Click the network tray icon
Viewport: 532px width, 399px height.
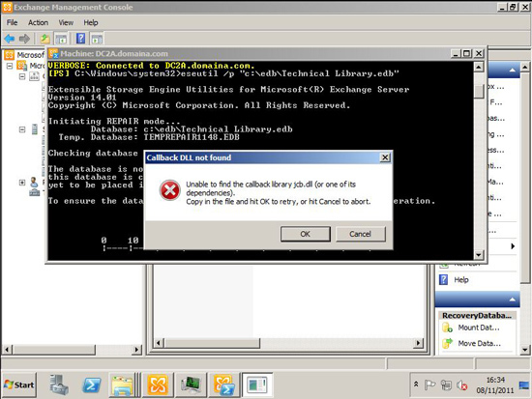point(446,385)
